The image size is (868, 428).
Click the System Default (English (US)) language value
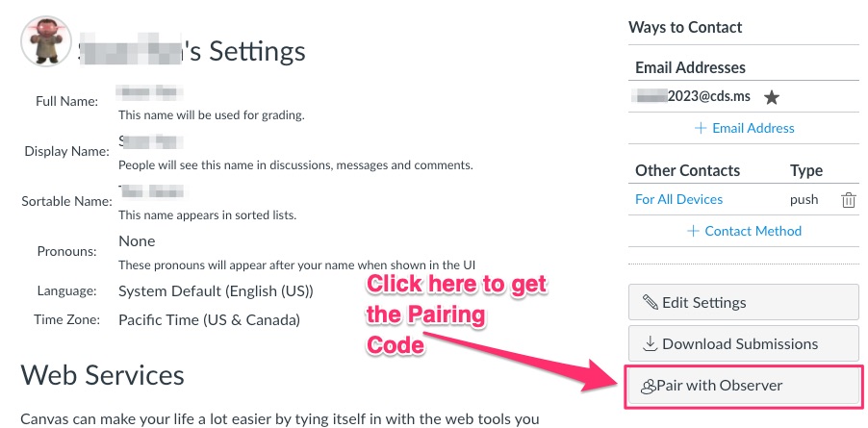[x=216, y=290]
